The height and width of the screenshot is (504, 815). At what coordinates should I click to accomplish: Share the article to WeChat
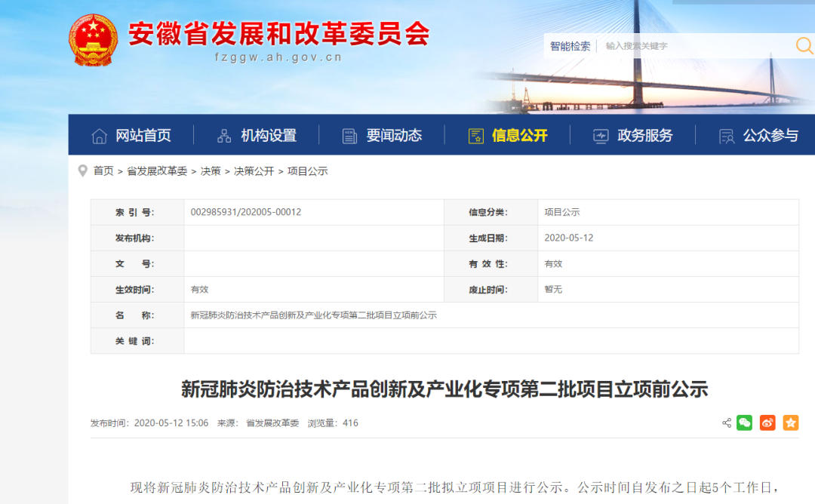(745, 423)
